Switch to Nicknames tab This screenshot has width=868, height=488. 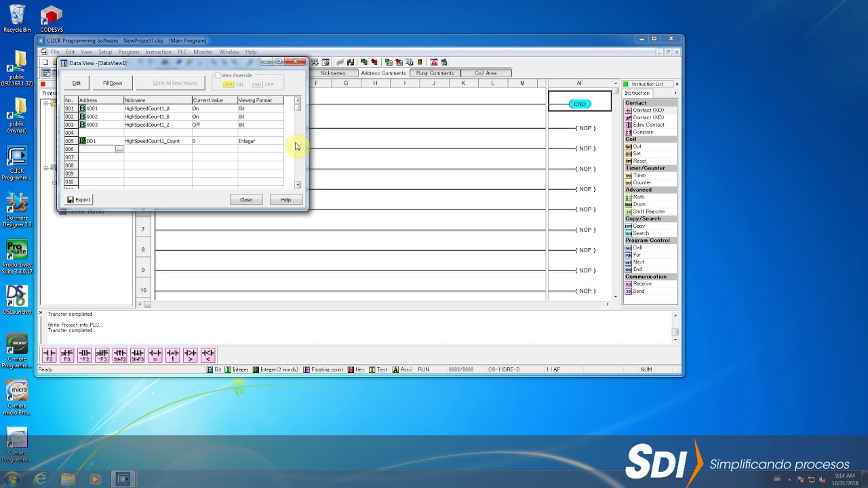tap(333, 73)
